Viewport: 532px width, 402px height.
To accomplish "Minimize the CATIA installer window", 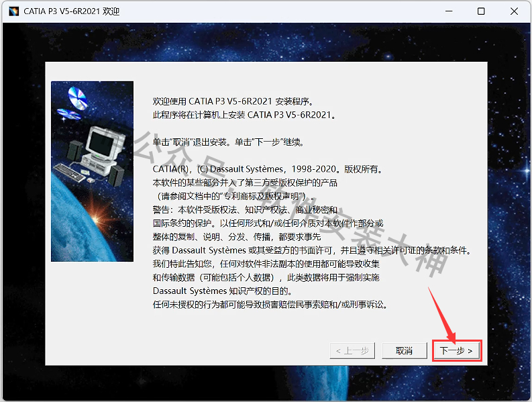I will pyautogui.click(x=449, y=11).
